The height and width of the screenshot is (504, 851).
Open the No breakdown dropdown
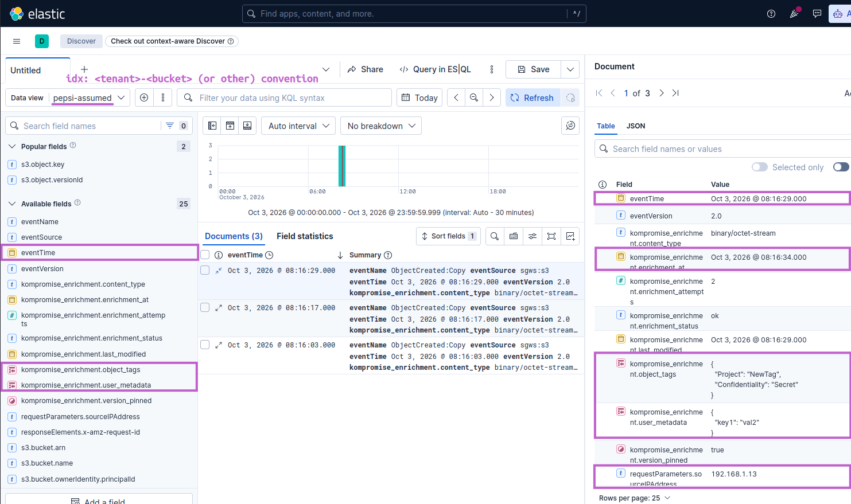(x=381, y=126)
